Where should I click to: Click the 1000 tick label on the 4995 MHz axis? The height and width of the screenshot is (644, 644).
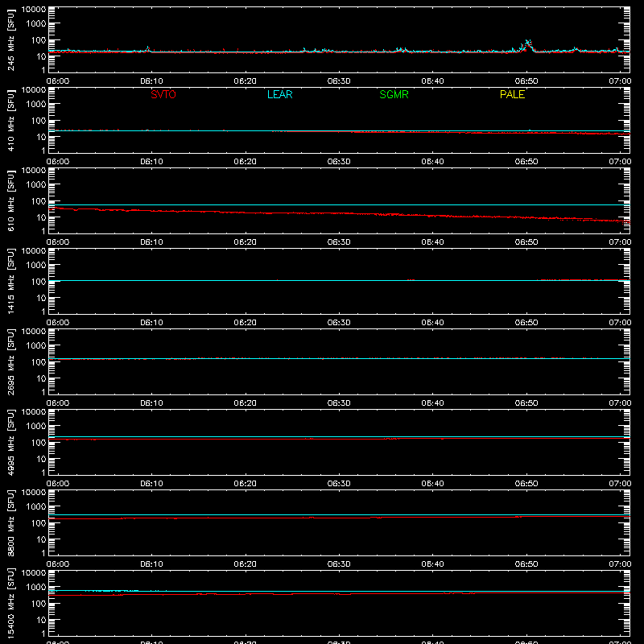point(36,427)
